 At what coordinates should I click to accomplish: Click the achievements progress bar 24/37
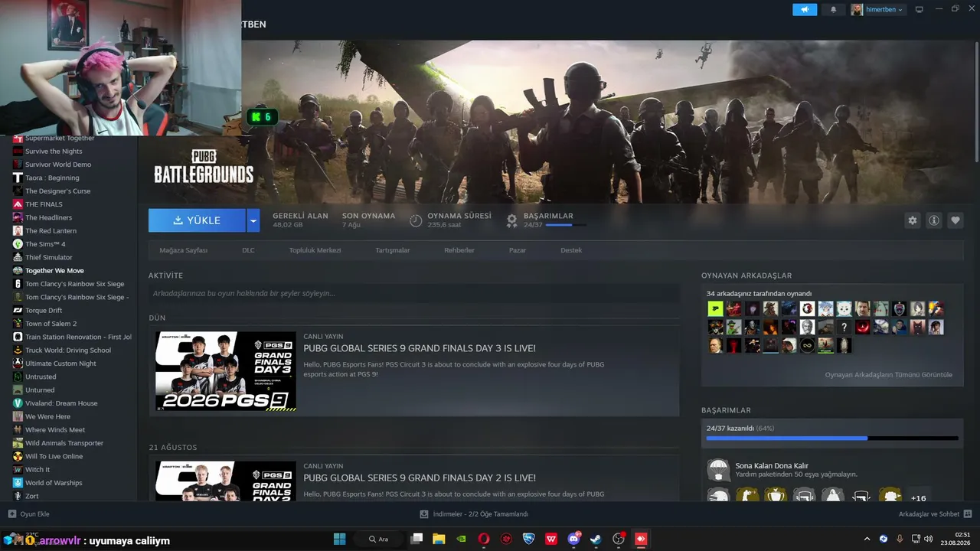[832, 439]
